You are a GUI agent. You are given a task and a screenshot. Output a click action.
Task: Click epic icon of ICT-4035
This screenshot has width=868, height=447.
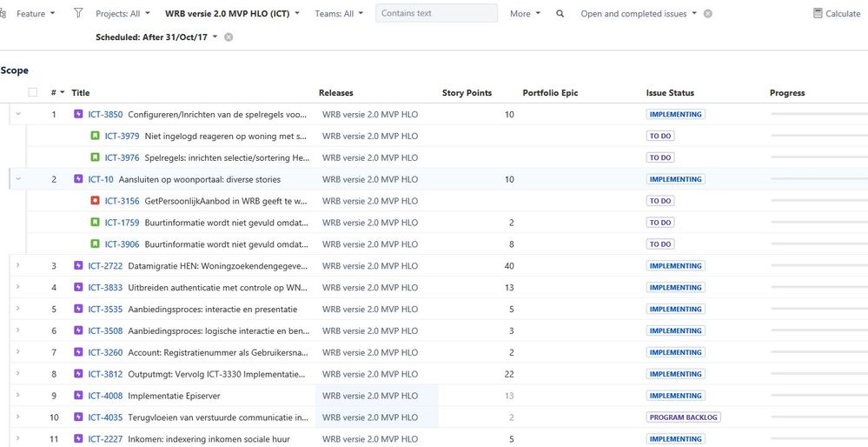(x=78, y=417)
